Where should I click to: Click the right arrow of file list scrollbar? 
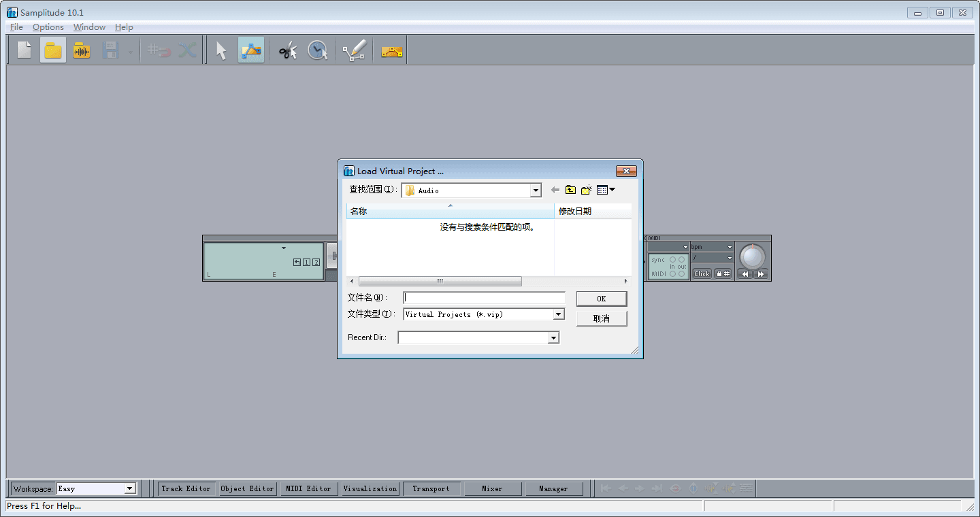[x=626, y=281]
